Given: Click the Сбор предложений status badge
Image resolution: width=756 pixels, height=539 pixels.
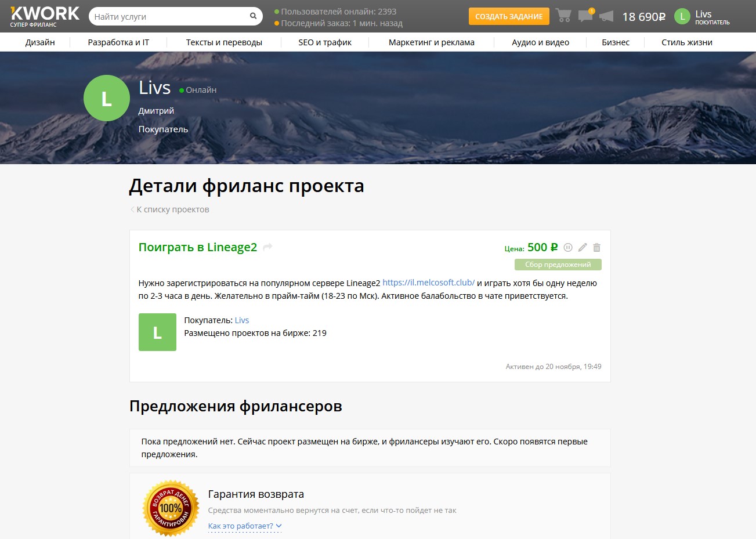Looking at the screenshot, I should click(558, 265).
